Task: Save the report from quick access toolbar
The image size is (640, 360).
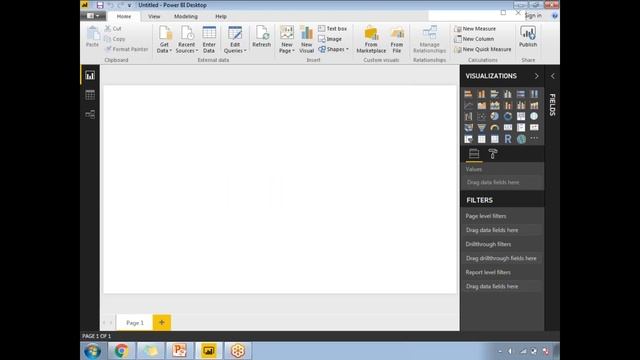Action: (100, 5)
